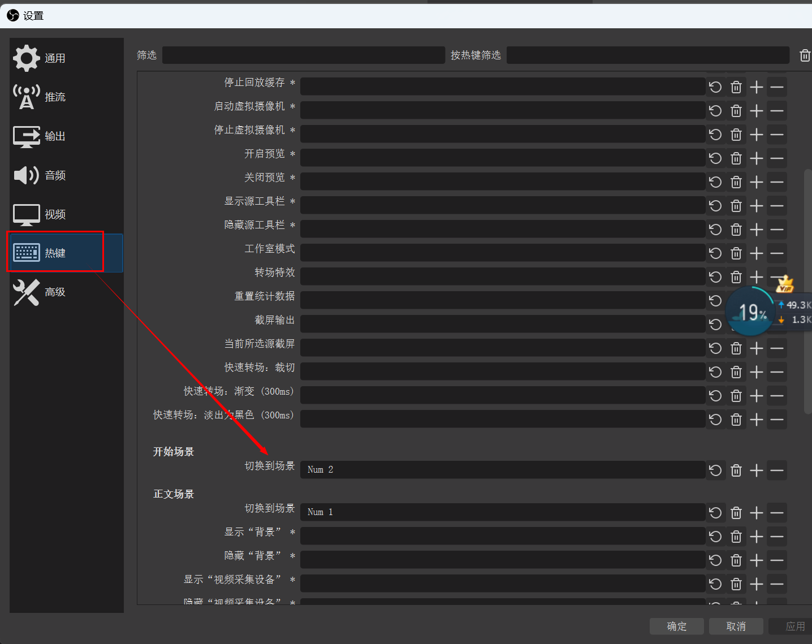Click the 停止回放缓存 hotkey field
The height and width of the screenshot is (644, 812).
click(x=503, y=87)
